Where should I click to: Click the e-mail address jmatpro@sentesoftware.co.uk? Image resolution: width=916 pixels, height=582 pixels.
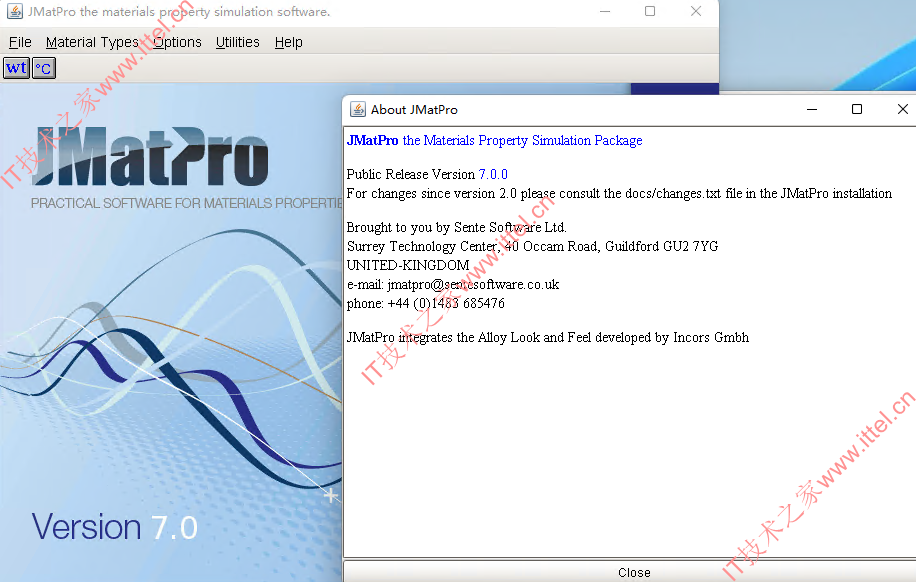tap(473, 285)
